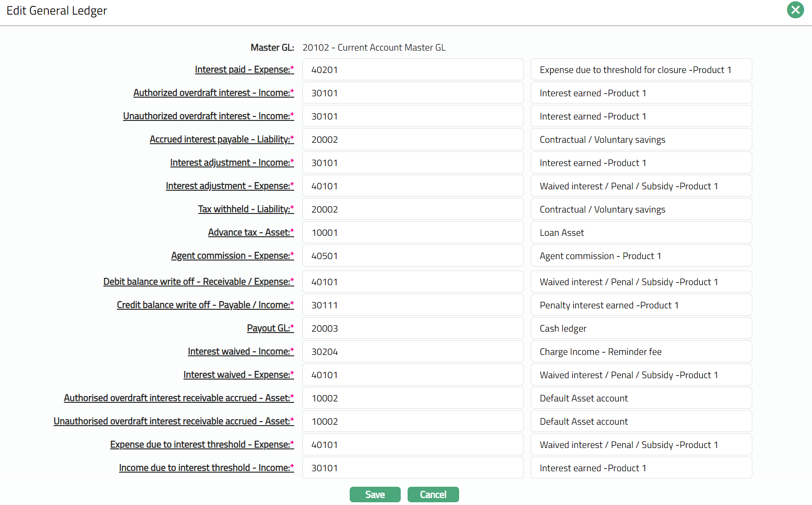Image resolution: width=812 pixels, height=505 pixels.
Task: Close the Edit General Ledger dialog
Action: point(795,10)
